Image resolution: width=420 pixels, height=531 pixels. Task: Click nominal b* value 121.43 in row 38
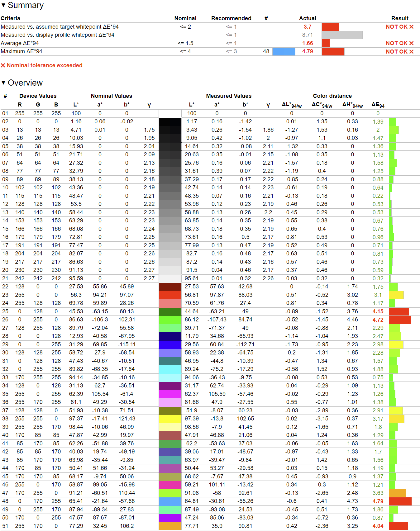pos(127,419)
